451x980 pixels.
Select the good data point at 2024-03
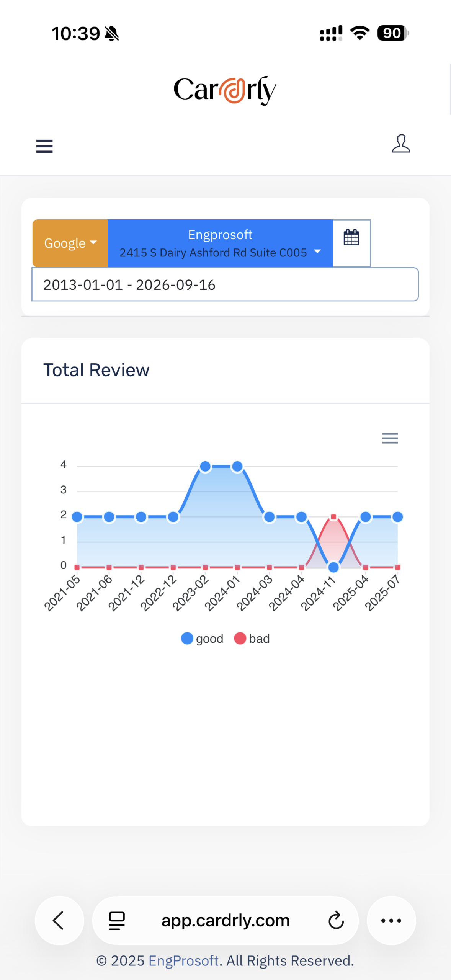pos(270,517)
